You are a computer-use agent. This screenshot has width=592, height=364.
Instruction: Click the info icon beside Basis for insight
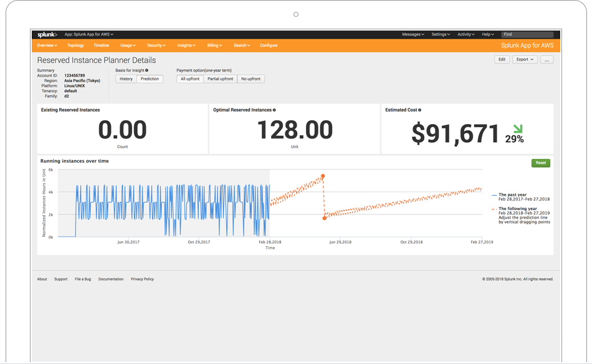(146, 70)
